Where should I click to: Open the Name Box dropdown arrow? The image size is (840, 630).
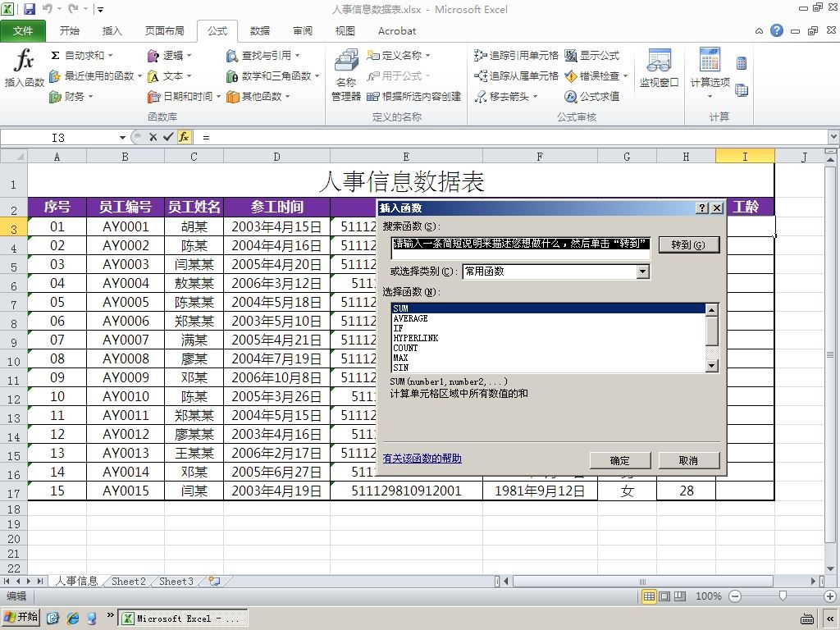click(122, 138)
